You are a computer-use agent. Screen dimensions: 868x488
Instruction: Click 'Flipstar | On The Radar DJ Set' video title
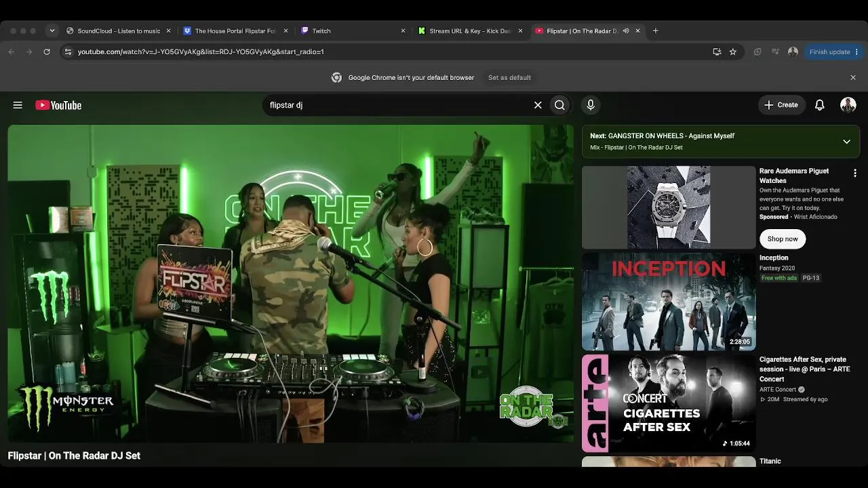coord(74,455)
